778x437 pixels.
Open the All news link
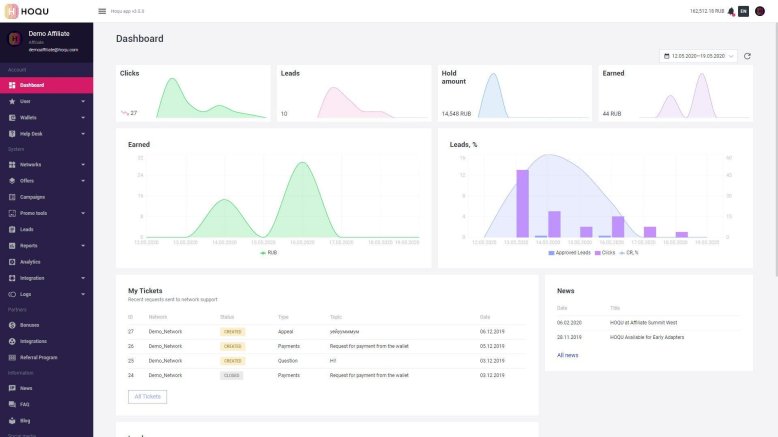pyautogui.click(x=568, y=355)
